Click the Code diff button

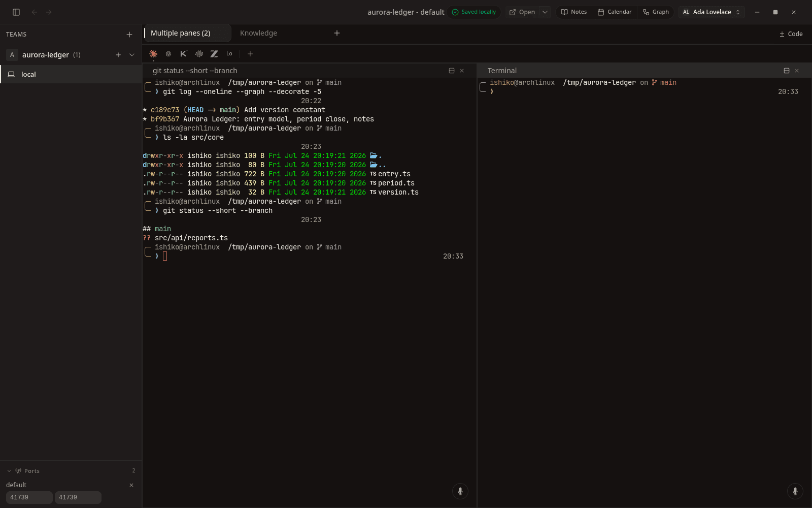[791, 34]
